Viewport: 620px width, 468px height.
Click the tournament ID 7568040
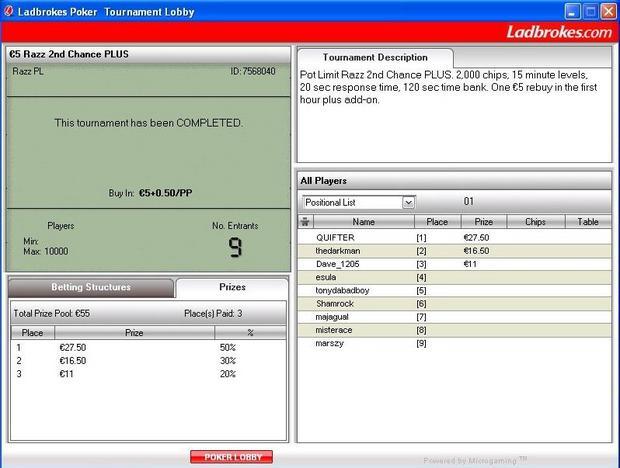tap(253, 72)
